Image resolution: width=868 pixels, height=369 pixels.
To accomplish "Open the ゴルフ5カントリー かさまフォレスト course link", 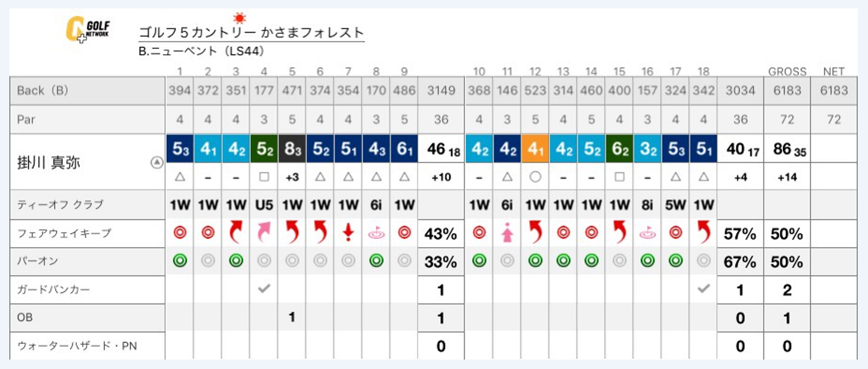I will (x=251, y=33).
